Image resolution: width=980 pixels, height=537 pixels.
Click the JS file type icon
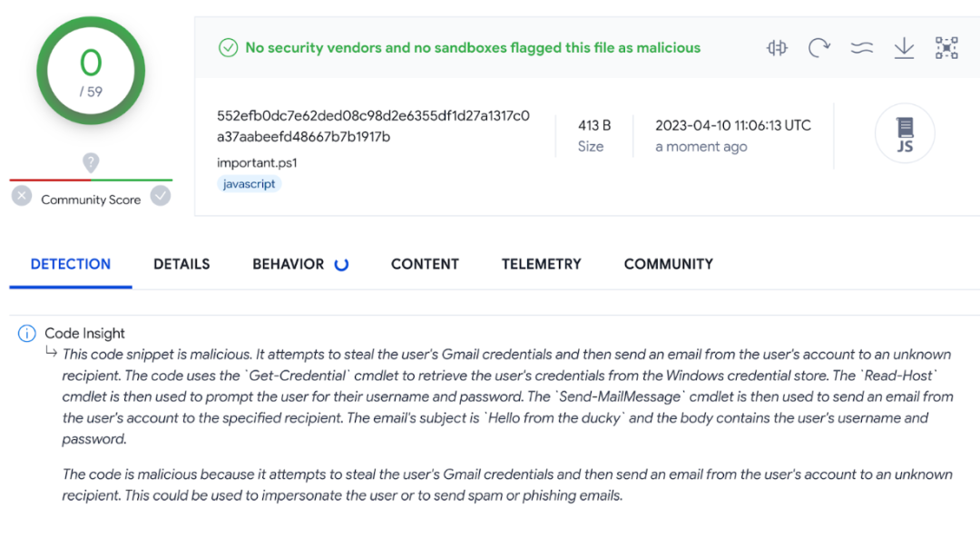(905, 133)
